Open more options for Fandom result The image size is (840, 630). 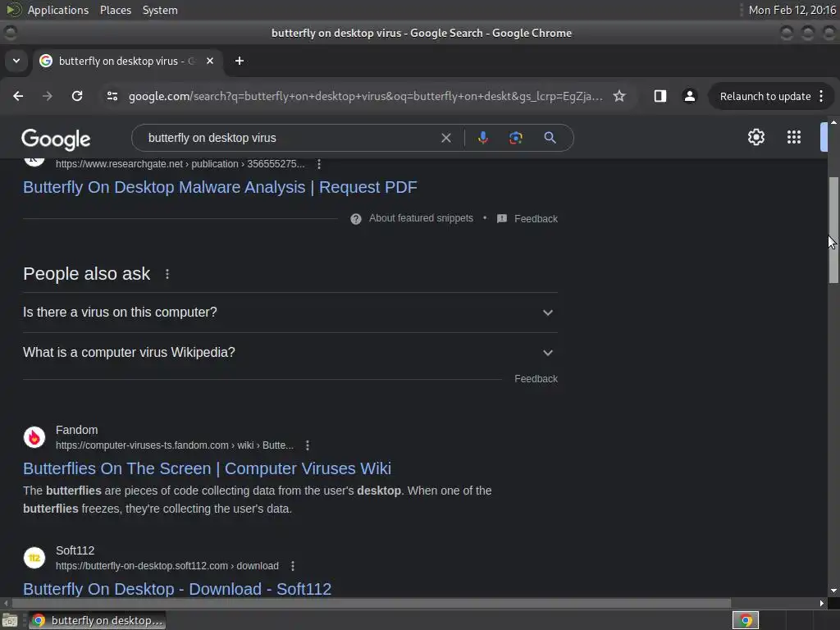point(307,445)
